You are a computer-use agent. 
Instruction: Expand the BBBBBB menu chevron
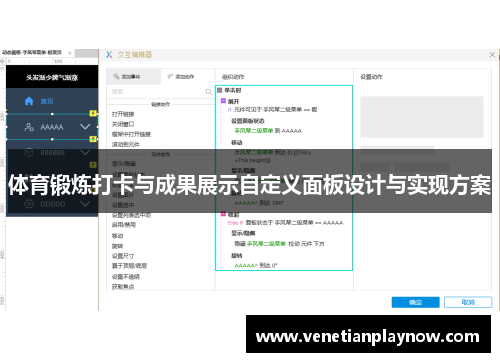click(x=85, y=153)
